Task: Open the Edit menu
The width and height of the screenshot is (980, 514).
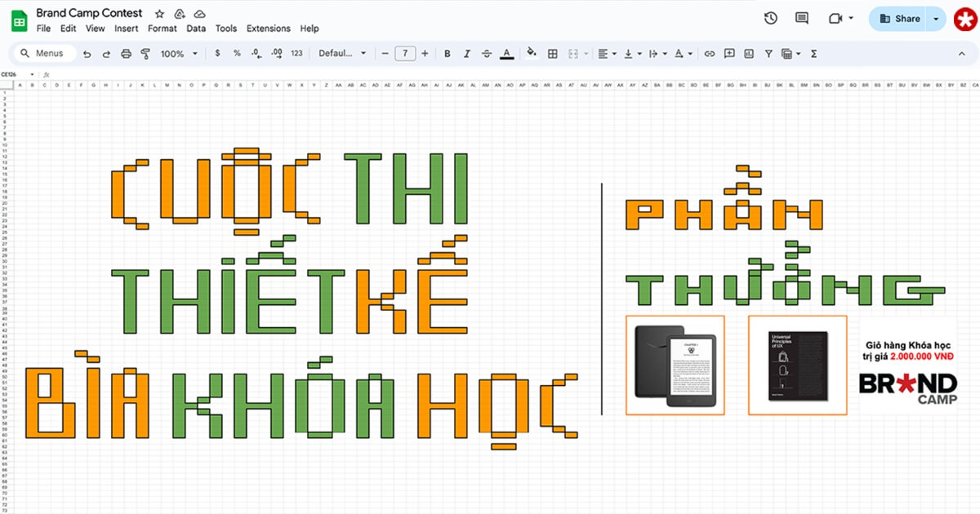Action: click(x=68, y=29)
